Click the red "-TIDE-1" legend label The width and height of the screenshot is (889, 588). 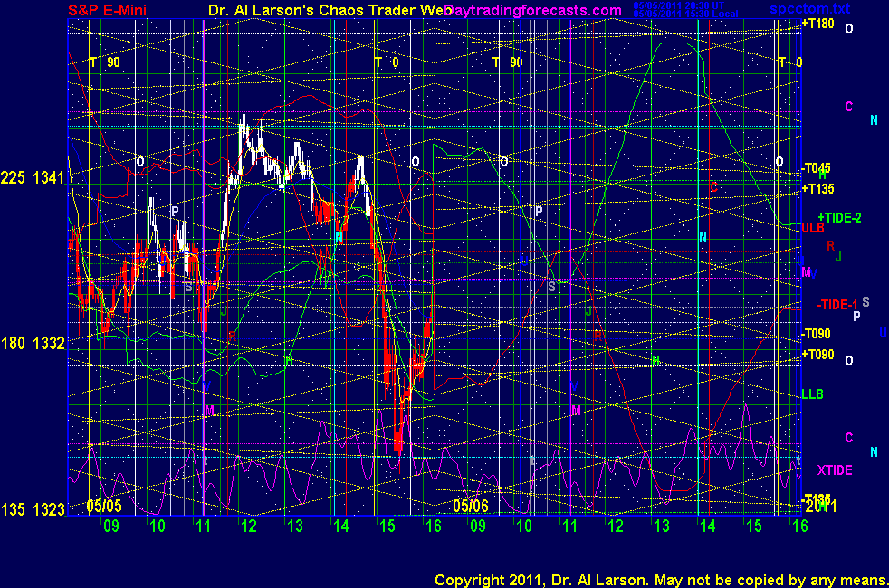point(836,305)
